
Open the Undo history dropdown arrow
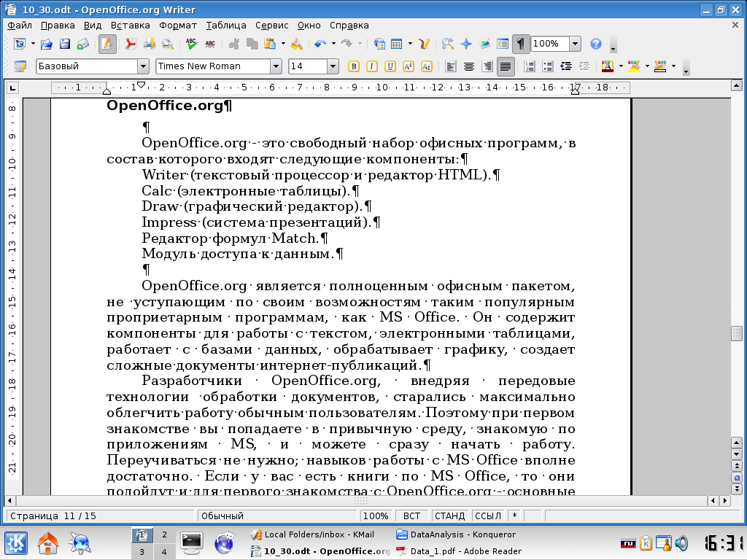point(333,44)
